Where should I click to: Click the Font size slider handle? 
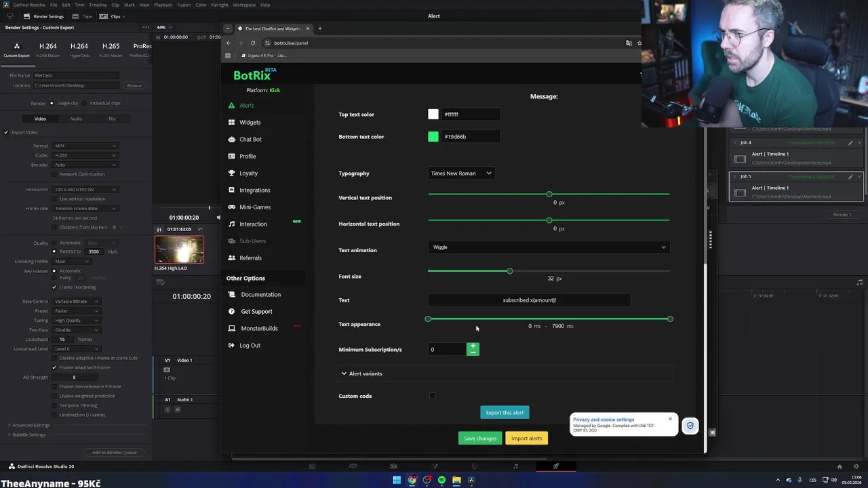(510, 271)
